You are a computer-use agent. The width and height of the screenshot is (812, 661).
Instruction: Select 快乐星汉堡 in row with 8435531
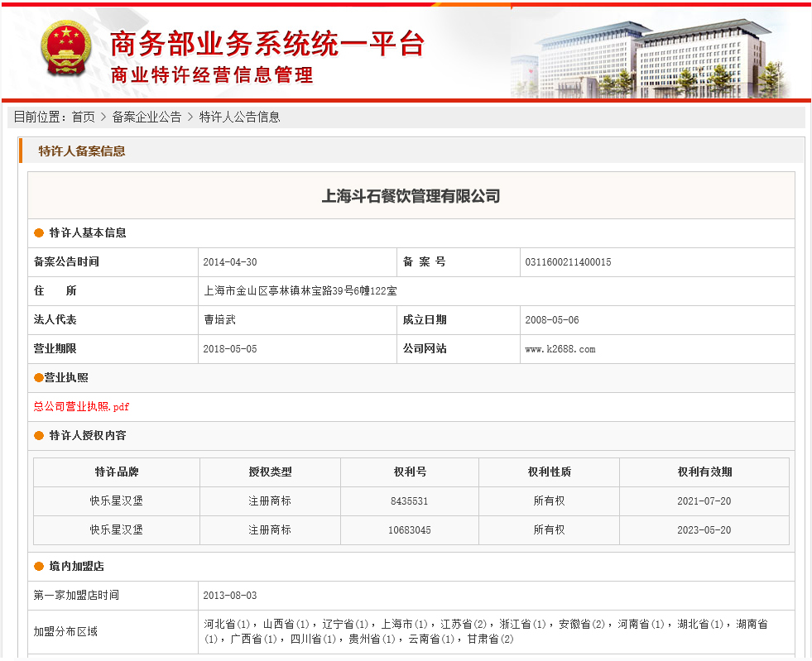[x=117, y=501]
